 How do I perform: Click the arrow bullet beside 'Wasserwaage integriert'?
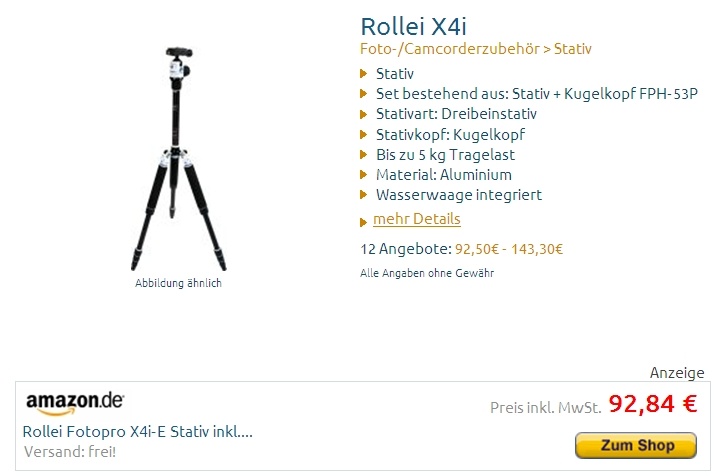(x=364, y=195)
